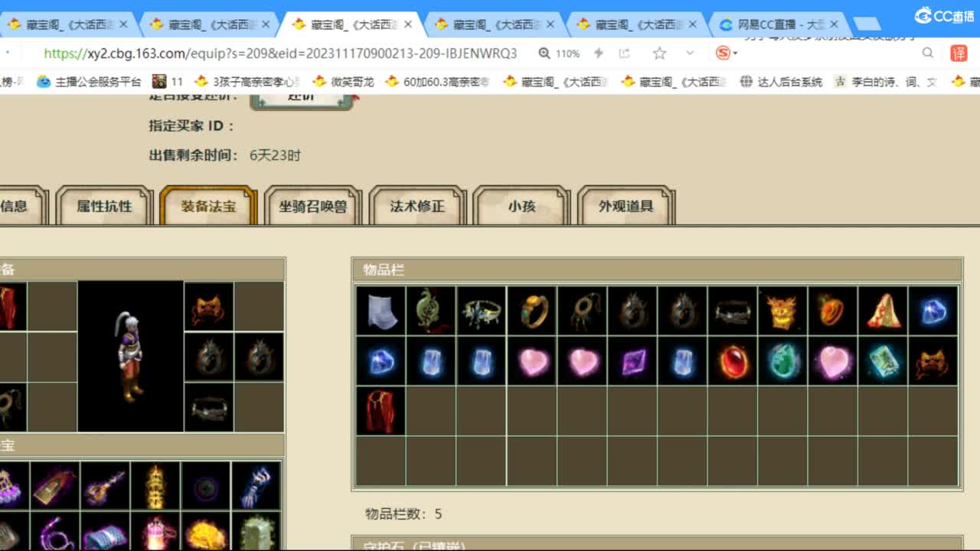Click the 物品栏数: 5 text

(x=403, y=514)
